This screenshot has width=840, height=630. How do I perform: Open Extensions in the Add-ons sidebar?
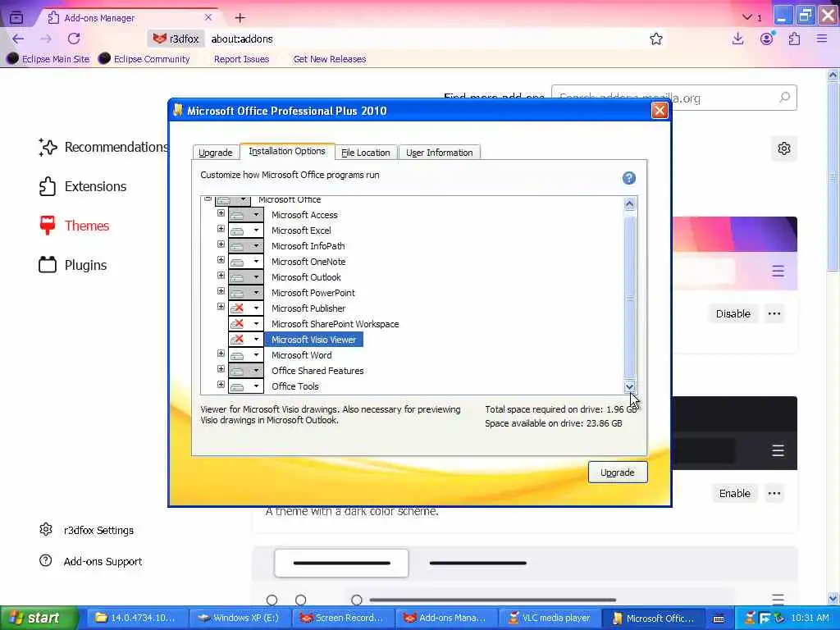coord(83,186)
